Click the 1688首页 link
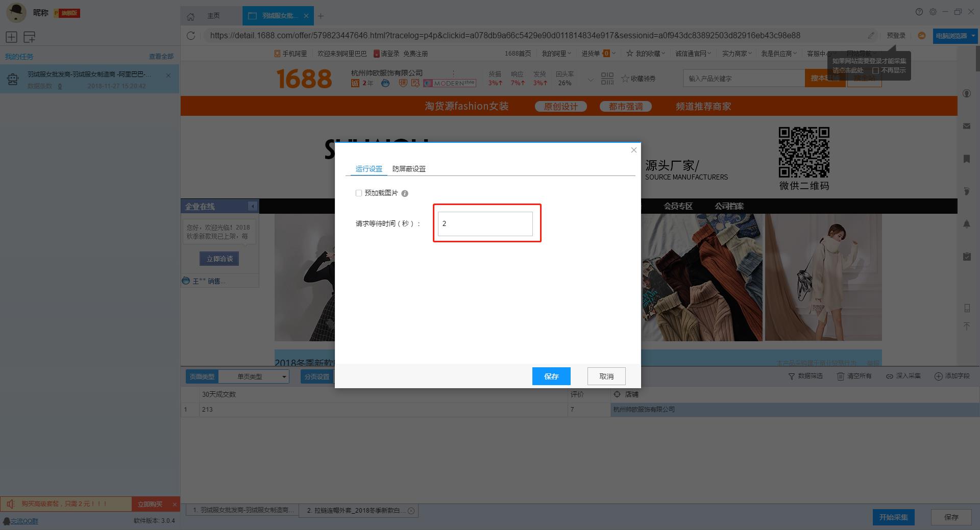 pyautogui.click(x=518, y=53)
